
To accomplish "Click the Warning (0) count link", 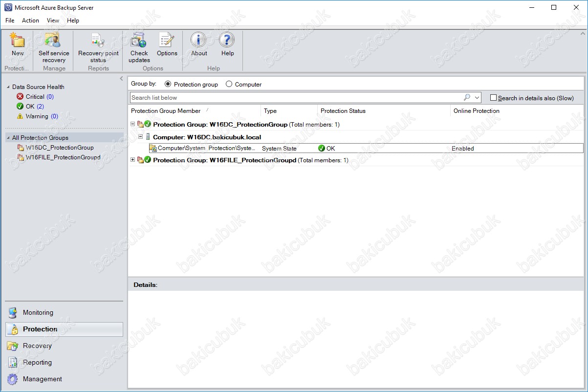I will (x=54, y=116).
